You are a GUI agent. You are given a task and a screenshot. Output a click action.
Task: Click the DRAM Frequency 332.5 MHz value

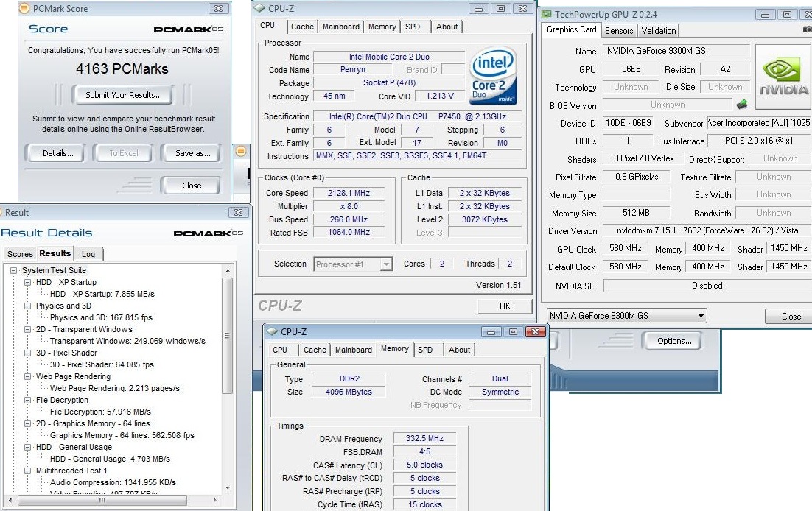pos(424,439)
